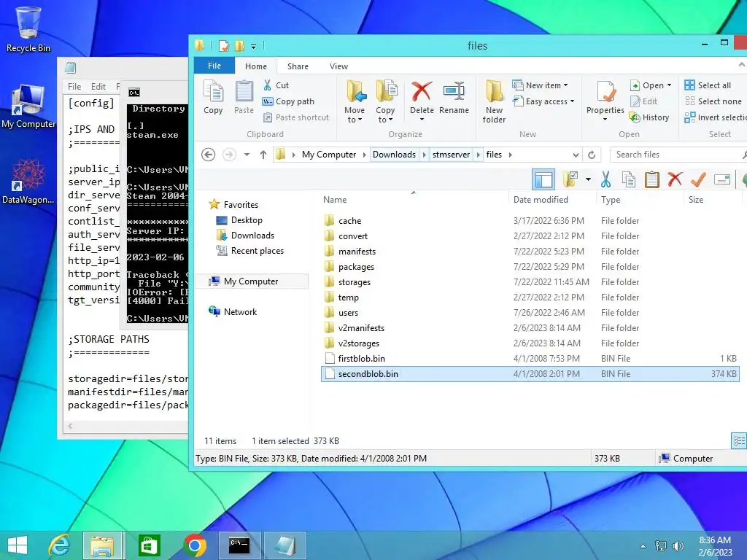
Task: Click the paste clipboard icon in secondary toolbar
Action: click(x=651, y=179)
